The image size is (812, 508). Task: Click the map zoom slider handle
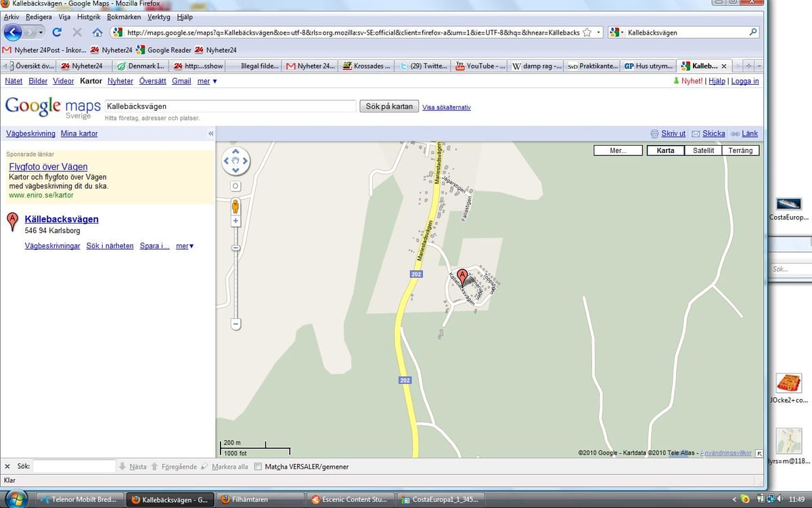click(235, 249)
